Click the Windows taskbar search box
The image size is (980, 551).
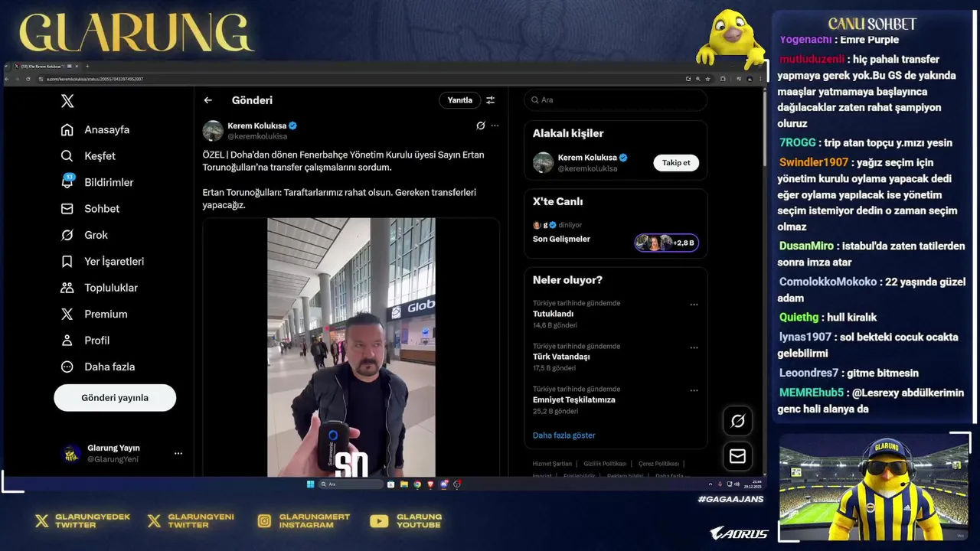pos(351,484)
